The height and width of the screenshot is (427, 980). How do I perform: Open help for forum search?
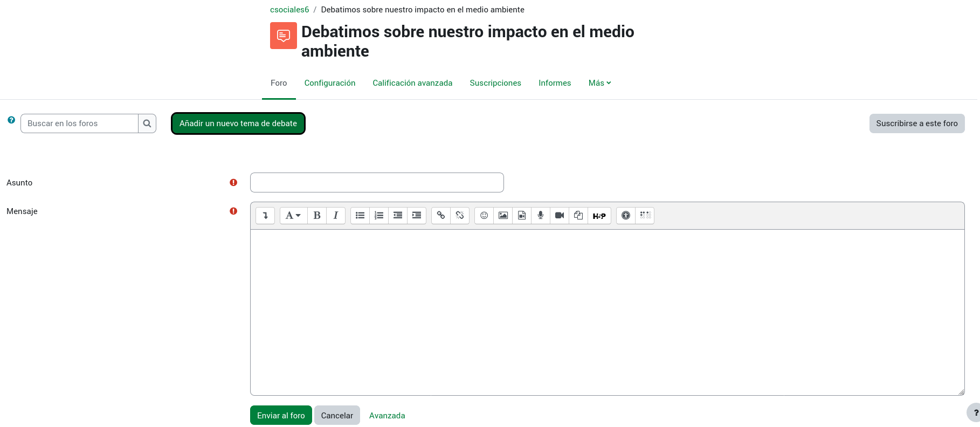[x=11, y=120]
